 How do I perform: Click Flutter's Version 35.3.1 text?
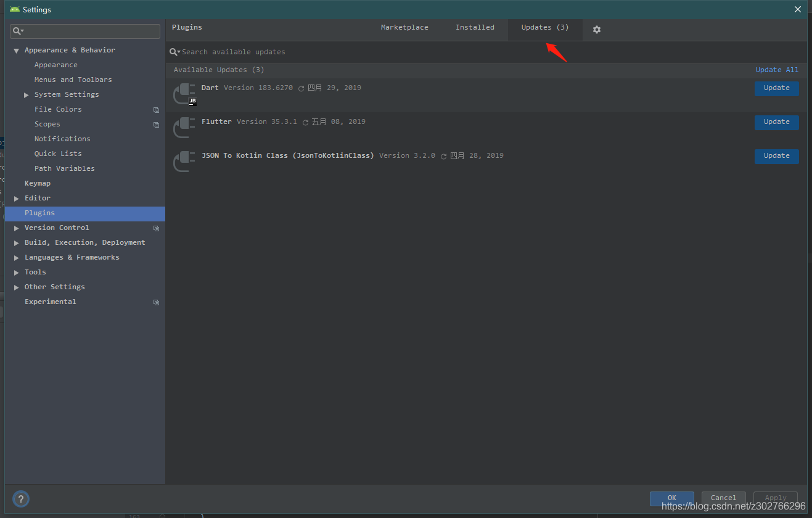coord(267,122)
